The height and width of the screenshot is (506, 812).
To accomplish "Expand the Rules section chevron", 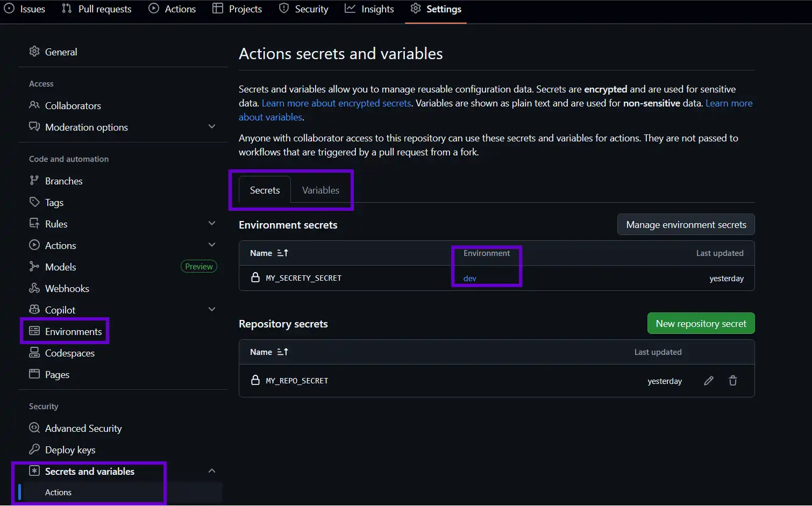I will coord(212,224).
